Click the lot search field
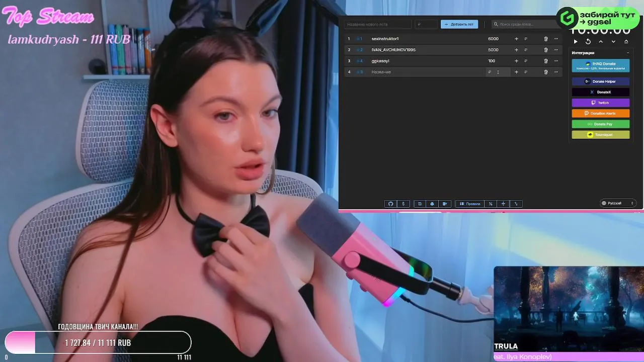 (x=523, y=24)
